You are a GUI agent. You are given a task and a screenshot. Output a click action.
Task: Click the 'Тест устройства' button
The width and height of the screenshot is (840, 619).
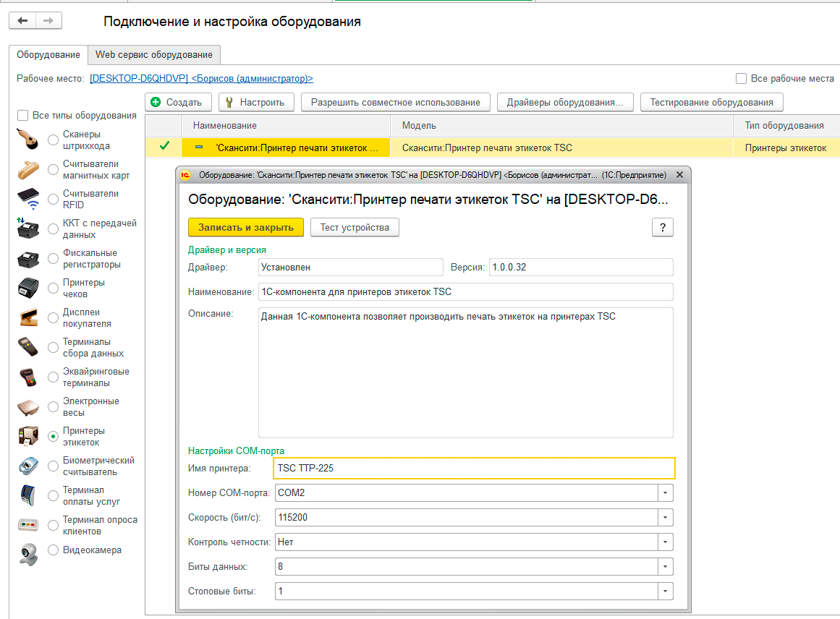click(x=355, y=228)
